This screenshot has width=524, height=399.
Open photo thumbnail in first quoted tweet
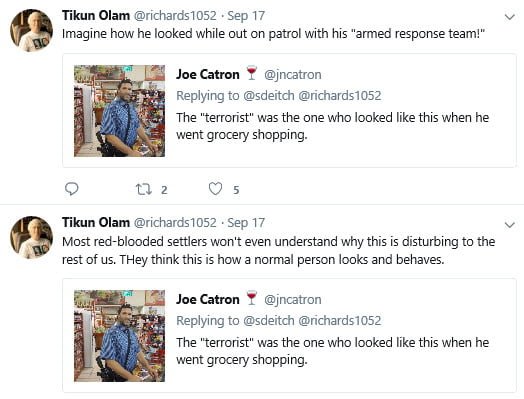point(119,111)
